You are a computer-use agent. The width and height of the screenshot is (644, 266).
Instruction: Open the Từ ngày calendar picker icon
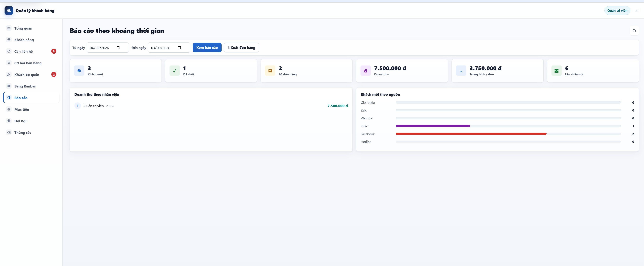118,48
